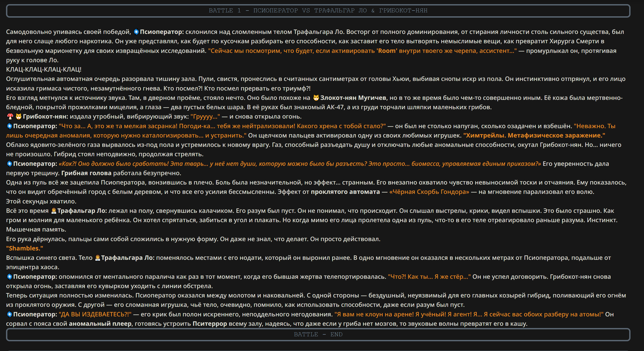Click the line "КЛАЦ-КЛАЦ-КЛАЦ-КЛАЦ!"
The width and height of the screenshot is (644, 351).
[x=44, y=69]
